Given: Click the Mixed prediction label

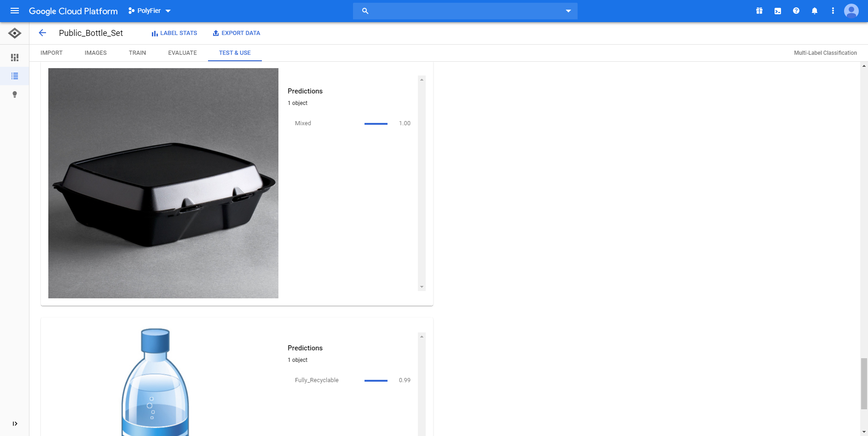Looking at the screenshot, I should (303, 123).
